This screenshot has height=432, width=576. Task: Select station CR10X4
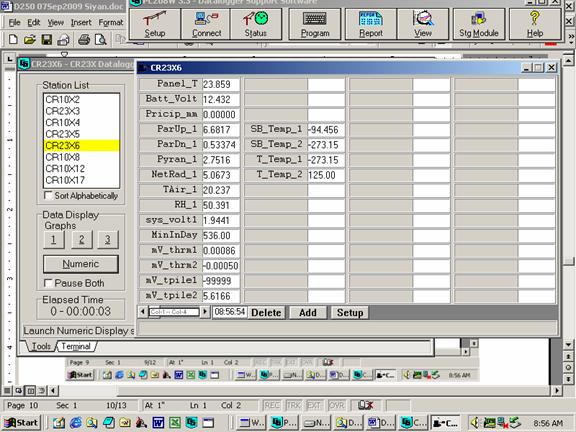[x=82, y=122]
